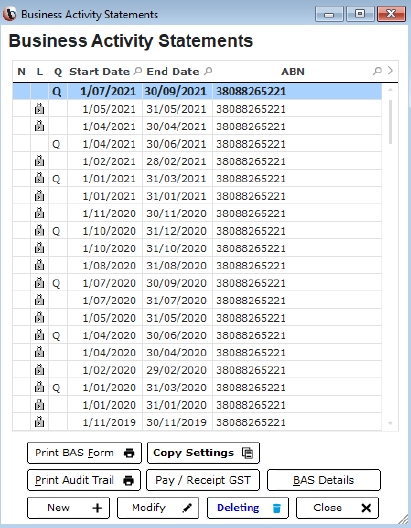Select start date 1/07/2021 in highlighted row

click(x=108, y=91)
